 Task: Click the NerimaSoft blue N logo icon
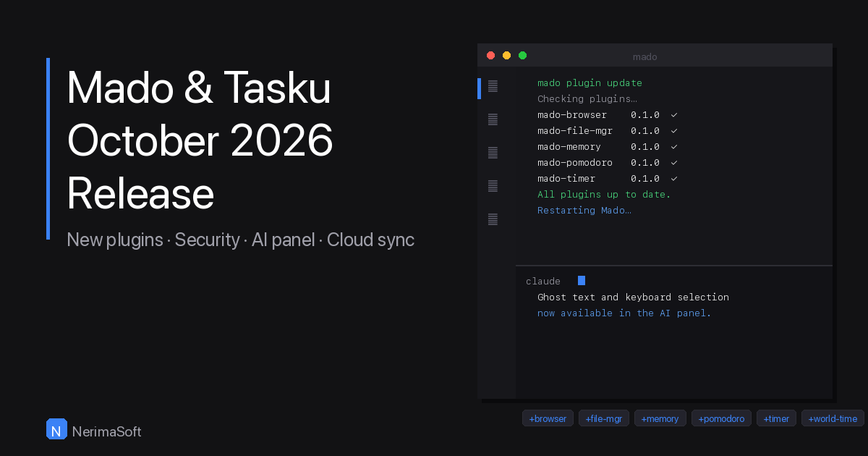[x=56, y=429]
